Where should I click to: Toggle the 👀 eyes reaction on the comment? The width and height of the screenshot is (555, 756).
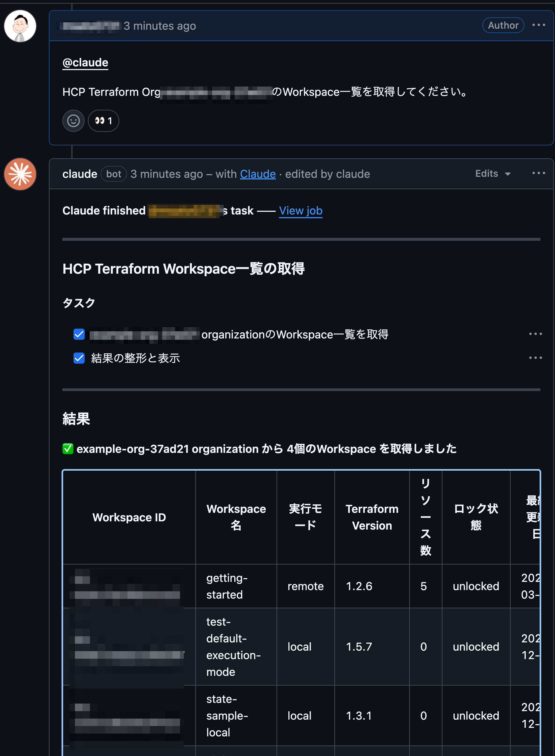pos(103,121)
